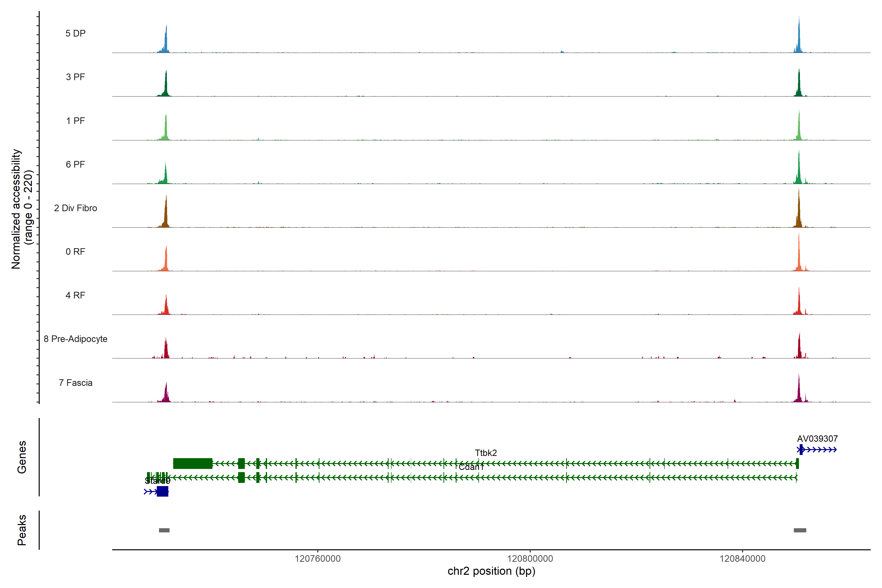The image size is (882, 588).
Task: Click the chr2 position axis title
Action: (x=491, y=571)
